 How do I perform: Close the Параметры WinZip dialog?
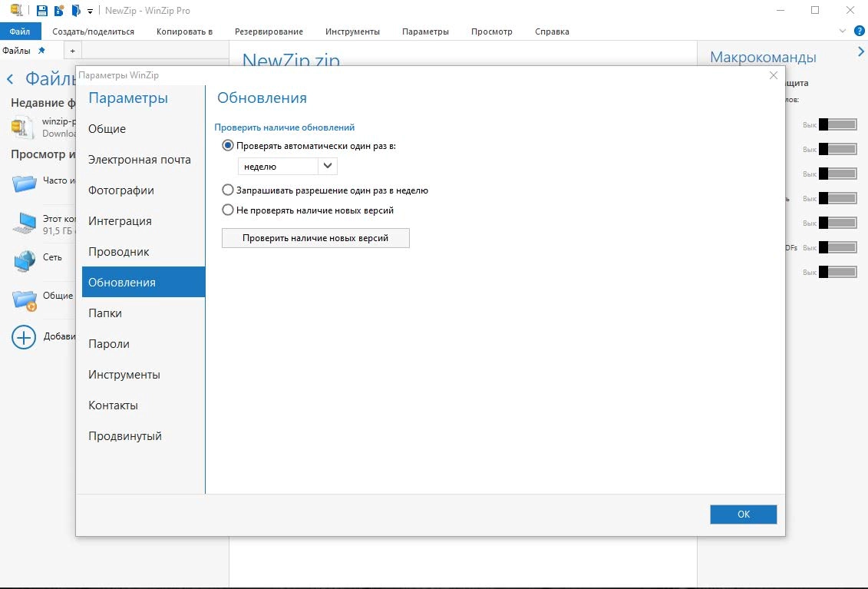point(774,75)
